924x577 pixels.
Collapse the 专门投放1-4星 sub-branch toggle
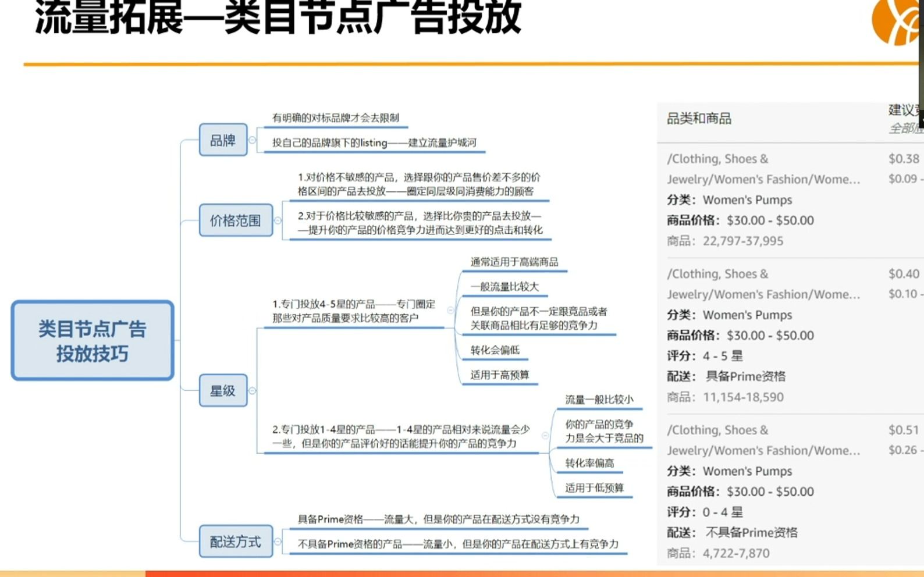point(545,436)
